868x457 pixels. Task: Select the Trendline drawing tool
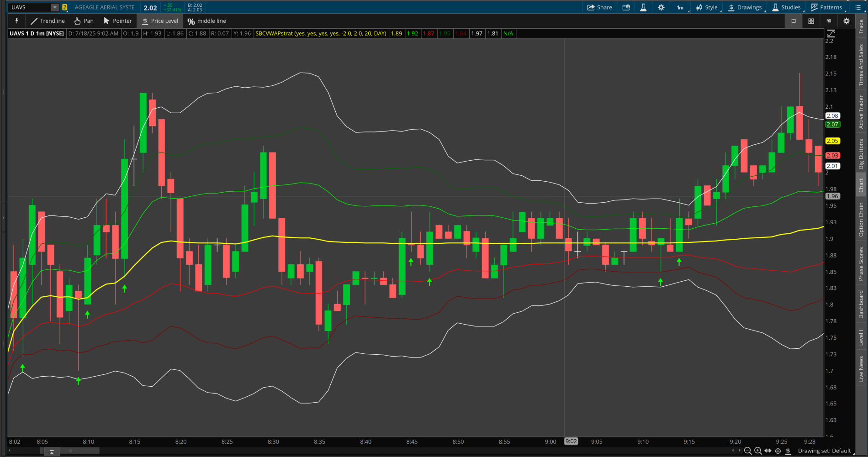point(48,21)
